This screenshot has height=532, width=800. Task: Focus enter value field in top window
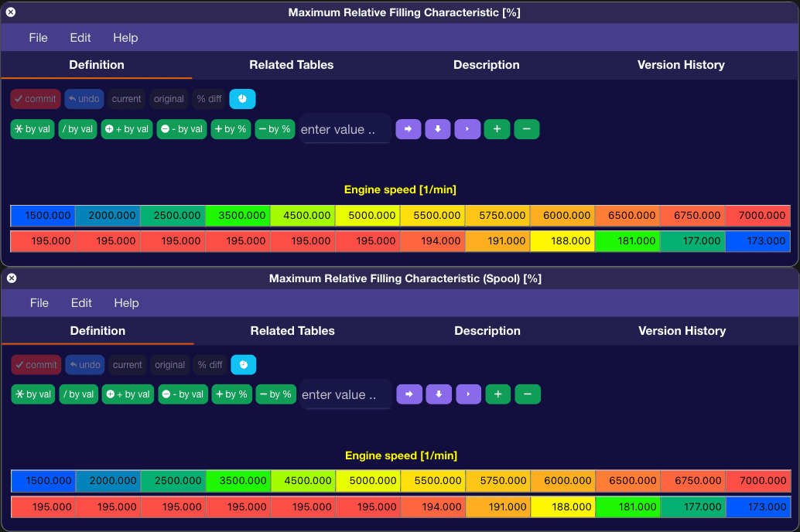tap(345, 129)
